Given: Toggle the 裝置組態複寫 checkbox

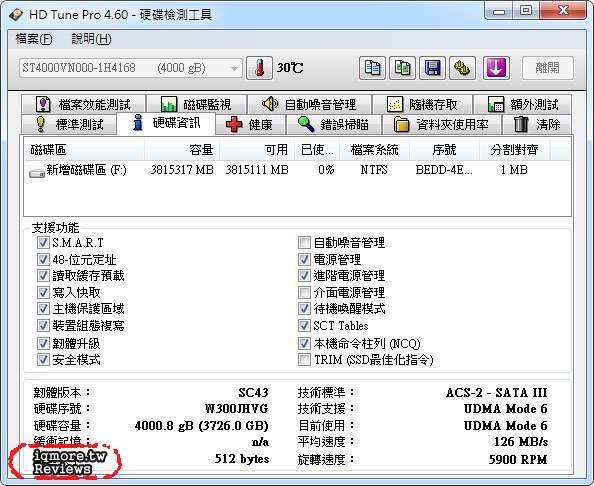Looking at the screenshot, I should click(x=43, y=325).
